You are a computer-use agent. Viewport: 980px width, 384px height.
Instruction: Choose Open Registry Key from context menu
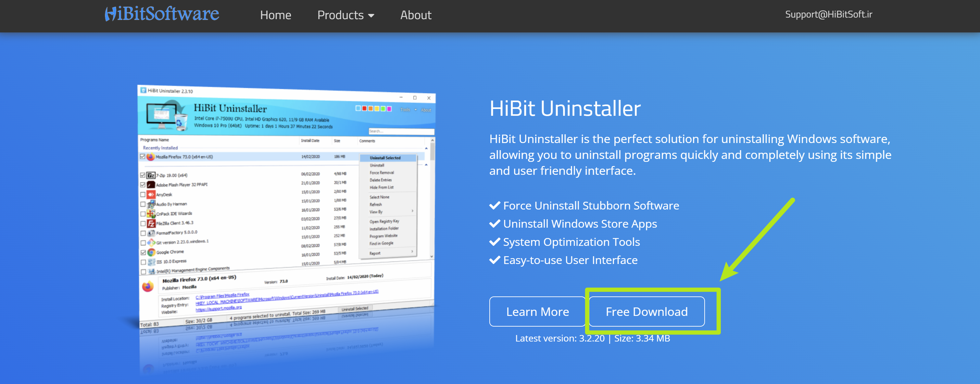tap(384, 222)
